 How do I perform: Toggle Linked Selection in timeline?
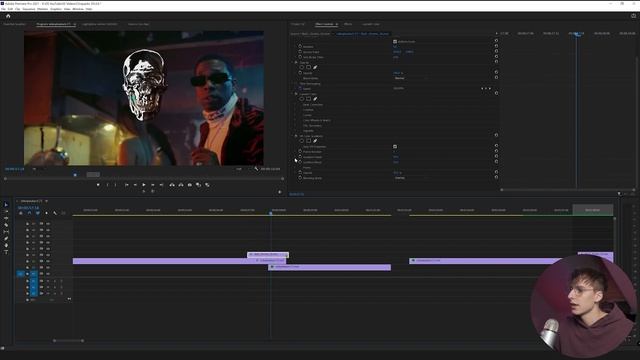(x=38, y=213)
